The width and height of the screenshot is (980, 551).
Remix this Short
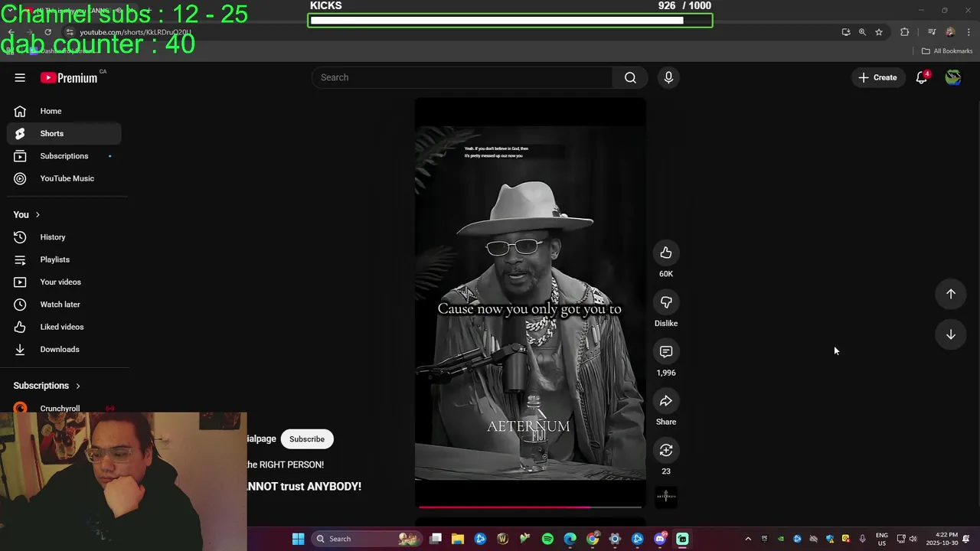coord(666,450)
